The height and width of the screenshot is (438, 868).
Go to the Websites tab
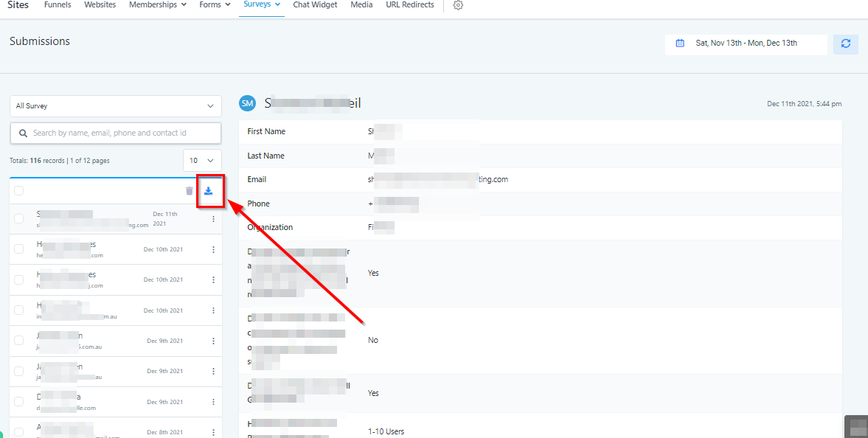pos(100,5)
